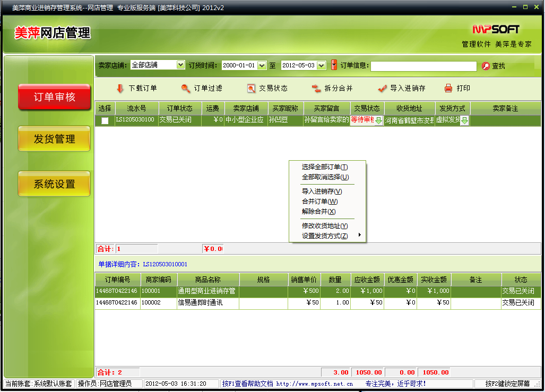Click Import to Inventory (导入进销存) checkmark icon
The image size is (545, 392).
[x=382, y=89]
